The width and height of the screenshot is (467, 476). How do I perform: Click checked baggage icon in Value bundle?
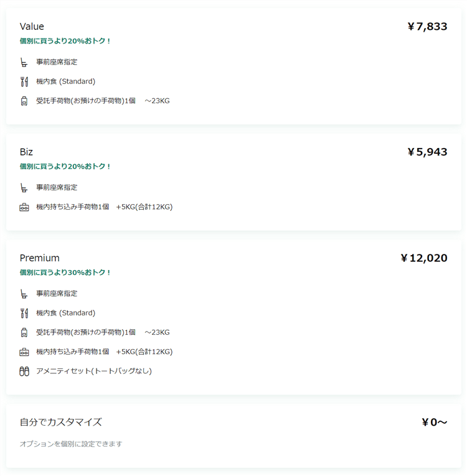(x=24, y=101)
